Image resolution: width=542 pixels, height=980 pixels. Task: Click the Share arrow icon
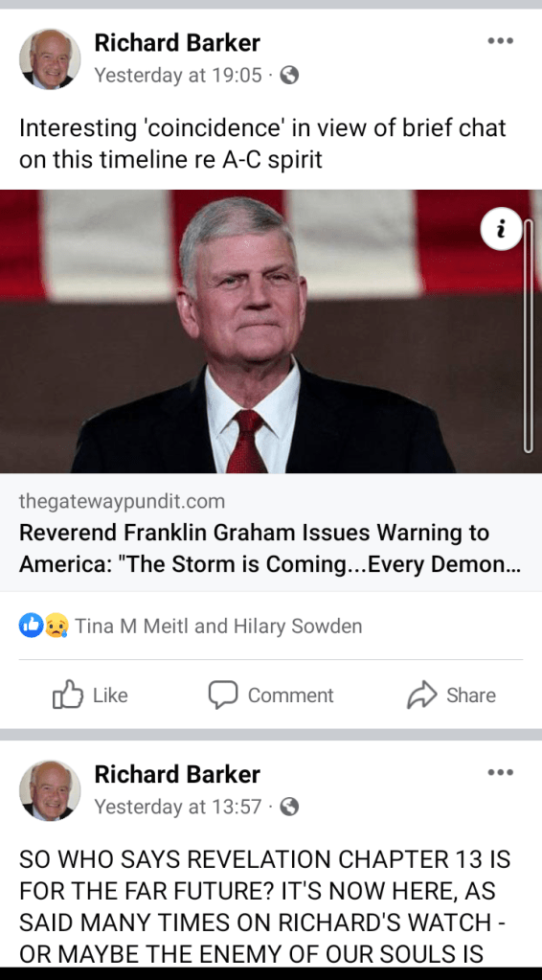(422, 695)
